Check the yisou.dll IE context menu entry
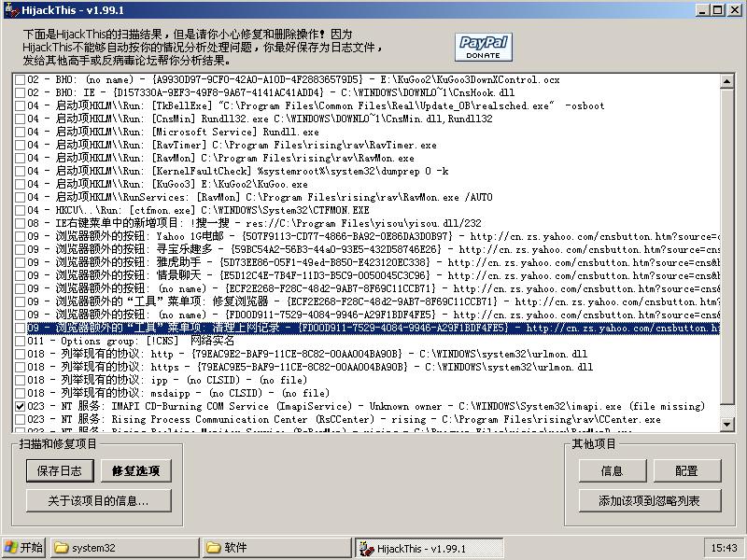Image resolution: width=747 pixels, height=560 pixels. [x=20, y=223]
